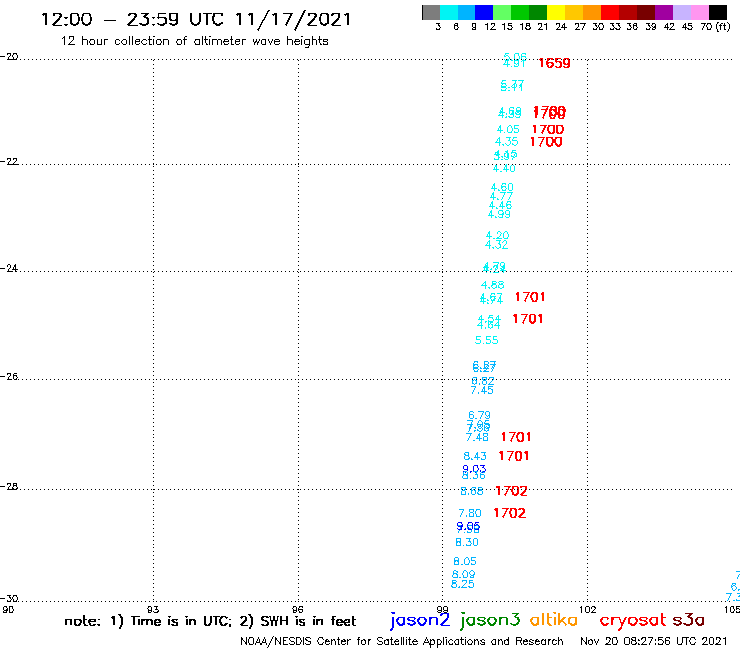This screenshot has height=650, width=740.
Task: Pick the purple 42 ft legend swatch
Action: click(664, 12)
